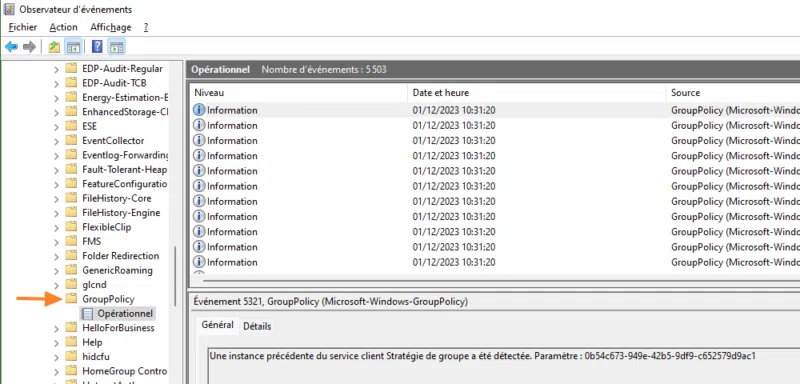Expand the FileHistory-Core node

click(57, 198)
